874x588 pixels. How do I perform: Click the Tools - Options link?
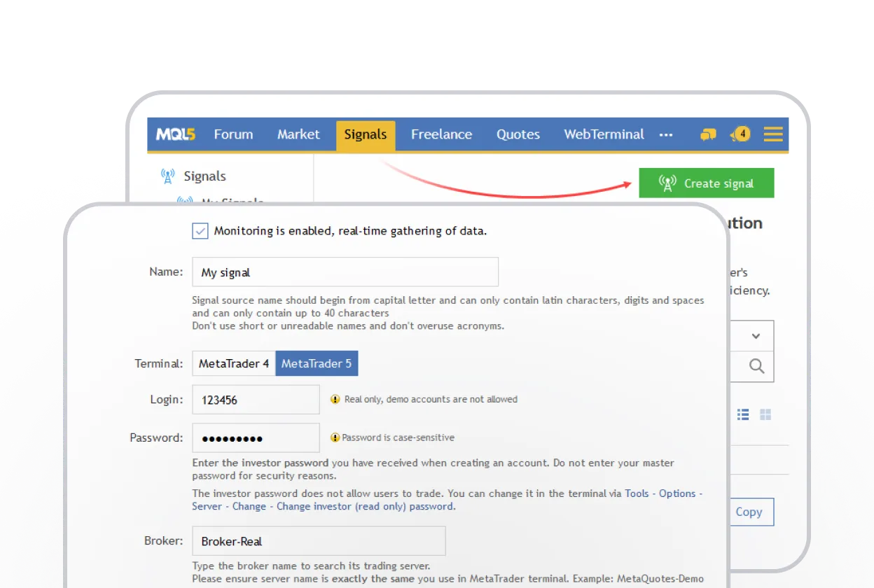pyautogui.click(x=660, y=493)
